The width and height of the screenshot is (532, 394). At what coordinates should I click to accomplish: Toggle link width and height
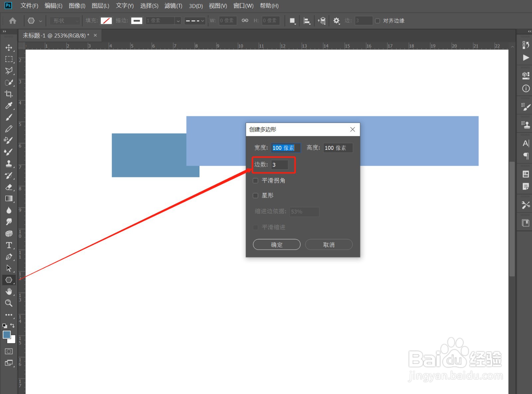pos(245,21)
